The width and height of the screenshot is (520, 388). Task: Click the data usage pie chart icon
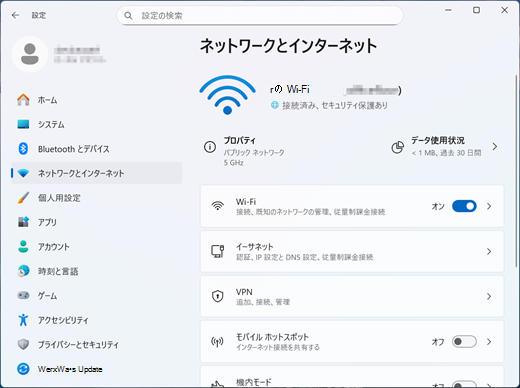398,147
